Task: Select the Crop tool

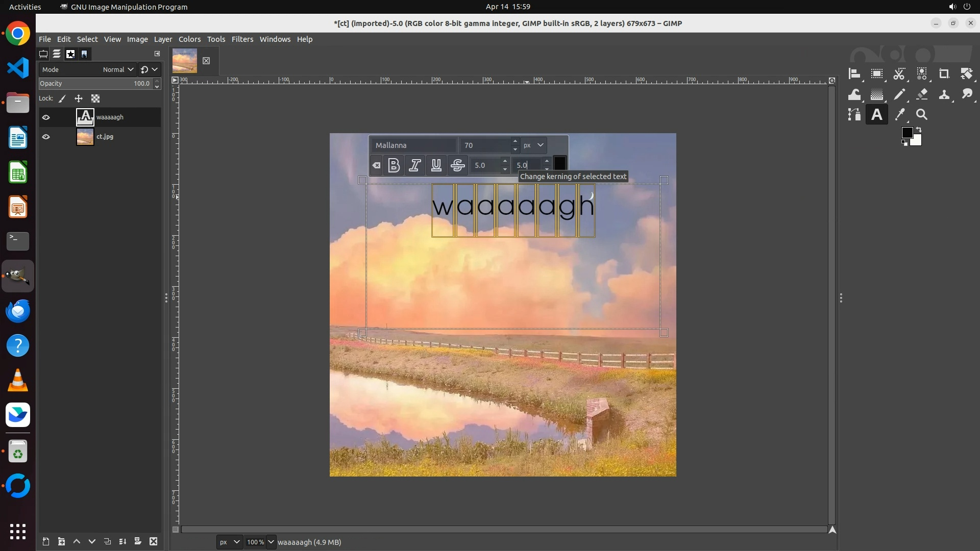Action: click(x=944, y=74)
